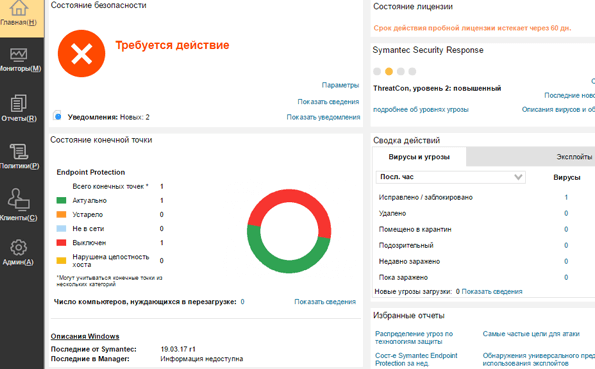The width and height of the screenshot is (595, 369).
Task: Open the Параметры link
Action: 340,85
